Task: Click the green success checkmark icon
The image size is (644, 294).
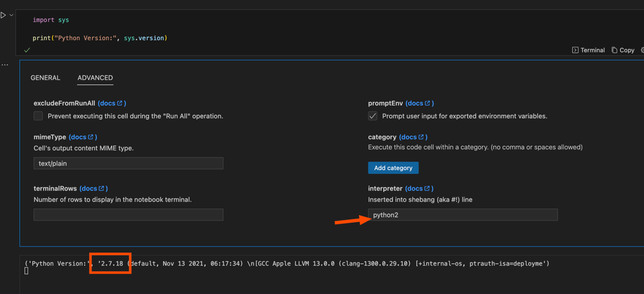Action: 27,50
